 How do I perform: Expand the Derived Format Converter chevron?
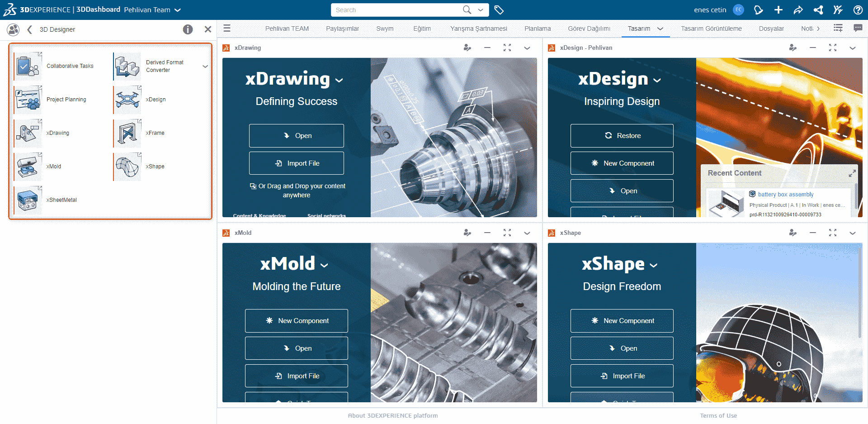(205, 66)
